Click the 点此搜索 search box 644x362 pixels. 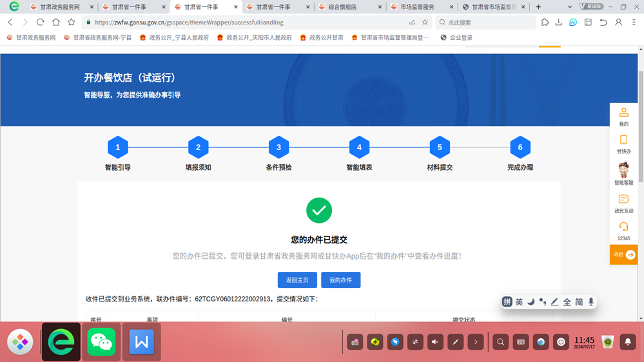[x=485, y=22]
